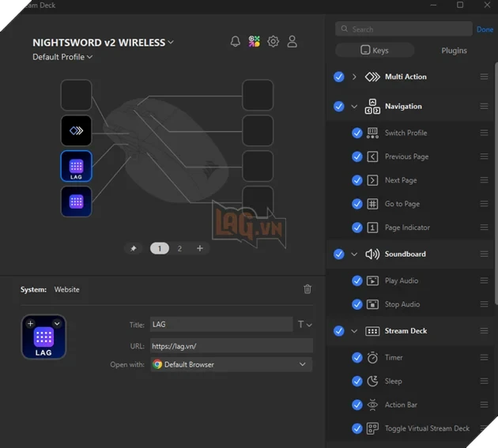The width and height of the screenshot is (498, 448).
Task: Click Done next to search
Action: [485, 29]
